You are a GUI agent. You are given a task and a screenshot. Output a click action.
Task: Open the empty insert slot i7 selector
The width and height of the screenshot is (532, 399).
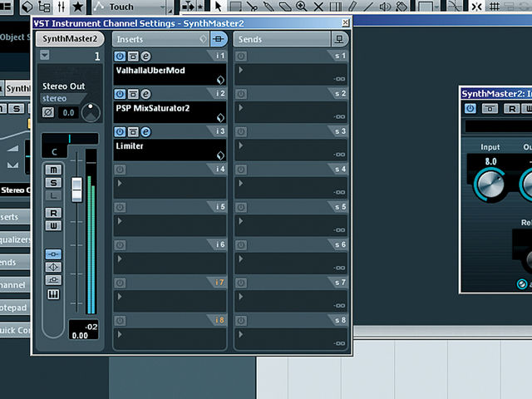pyautogui.click(x=170, y=301)
